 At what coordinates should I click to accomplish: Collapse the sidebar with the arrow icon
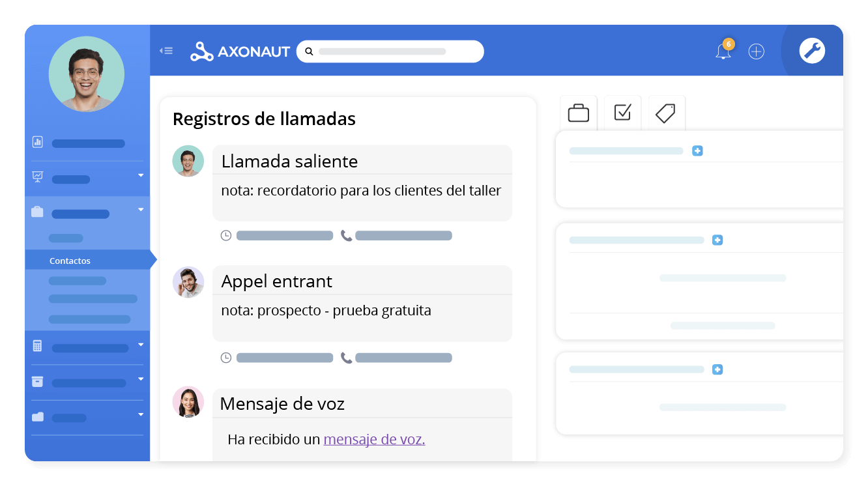click(166, 51)
